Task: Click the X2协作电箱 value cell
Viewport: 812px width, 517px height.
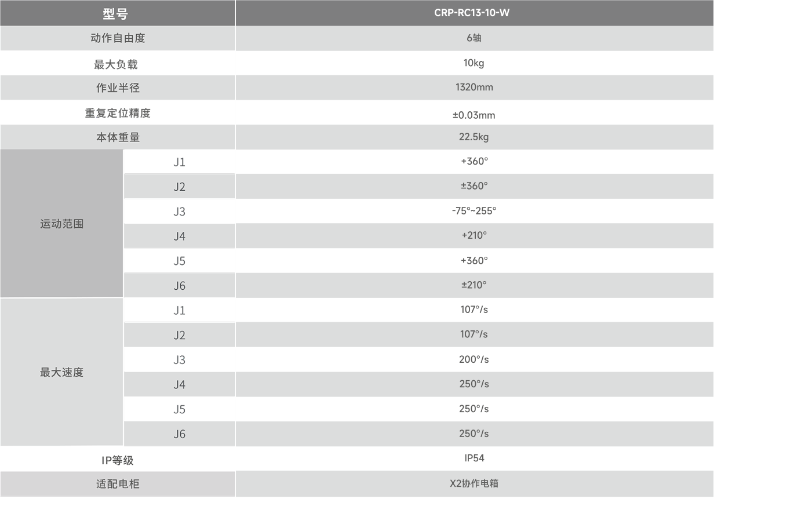Action: tap(474, 483)
